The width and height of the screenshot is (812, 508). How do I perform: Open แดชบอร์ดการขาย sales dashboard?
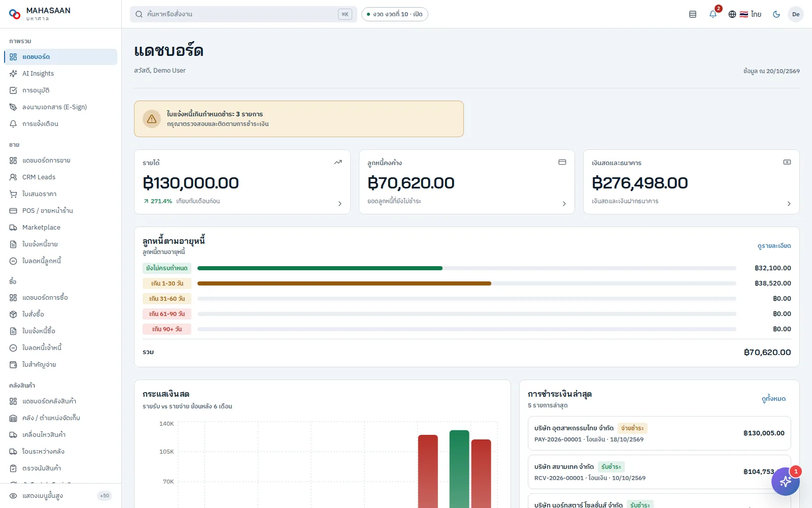pos(60,161)
